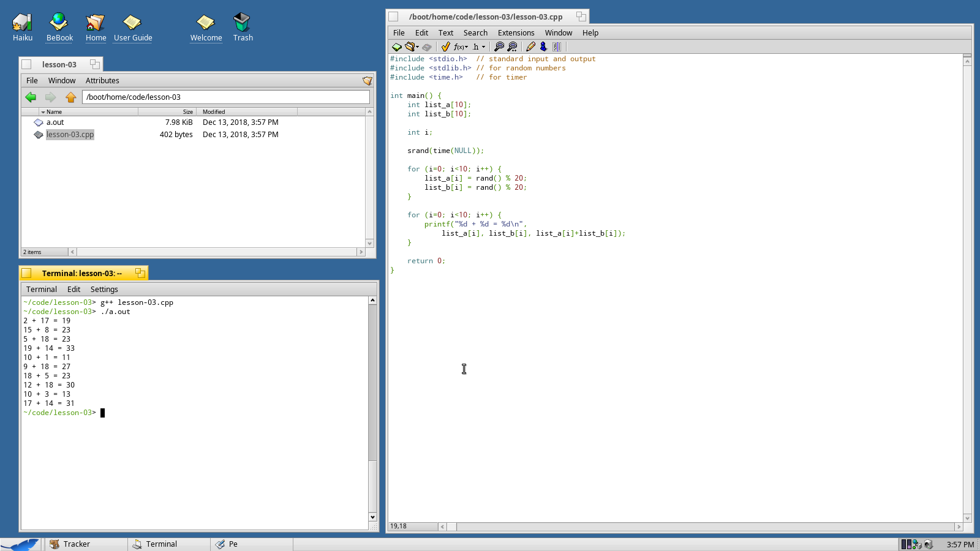Select the a.out file in Tracker
The width and height of the screenshot is (980, 551).
(x=55, y=122)
